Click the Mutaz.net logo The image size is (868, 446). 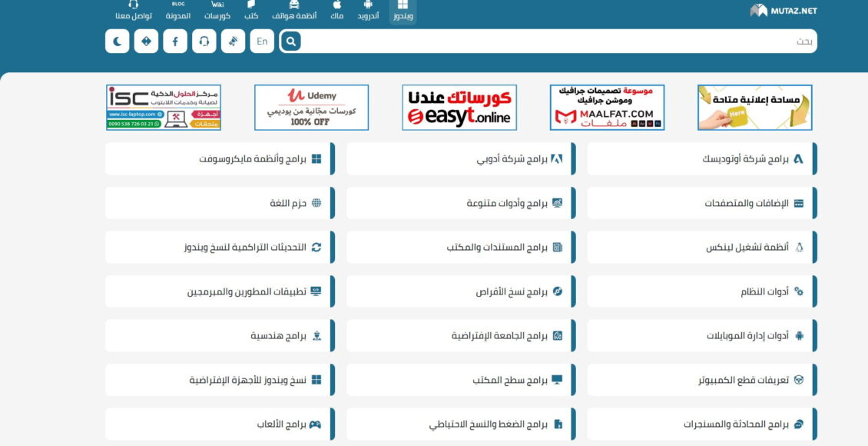pyautogui.click(x=784, y=12)
